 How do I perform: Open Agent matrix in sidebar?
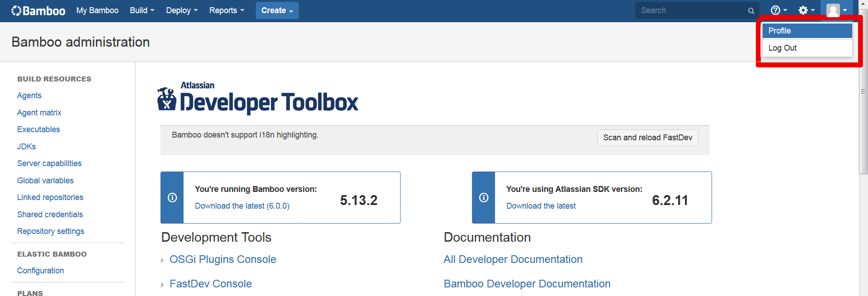point(39,113)
